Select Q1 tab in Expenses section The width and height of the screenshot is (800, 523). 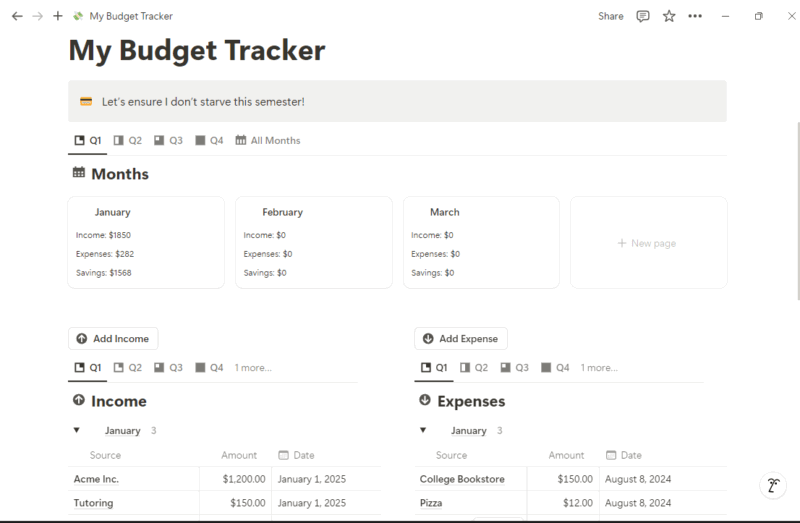tap(434, 368)
